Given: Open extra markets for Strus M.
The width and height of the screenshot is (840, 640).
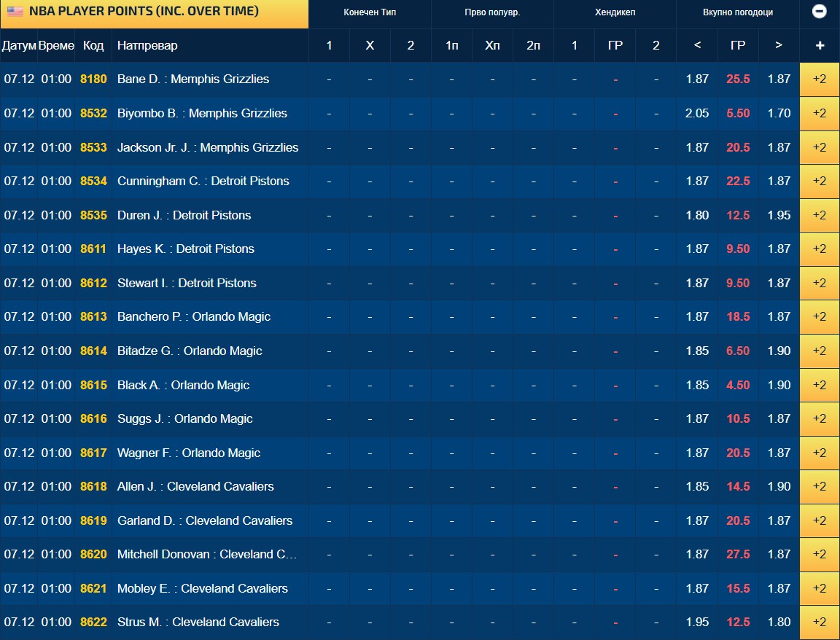Looking at the screenshot, I should point(820,623).
